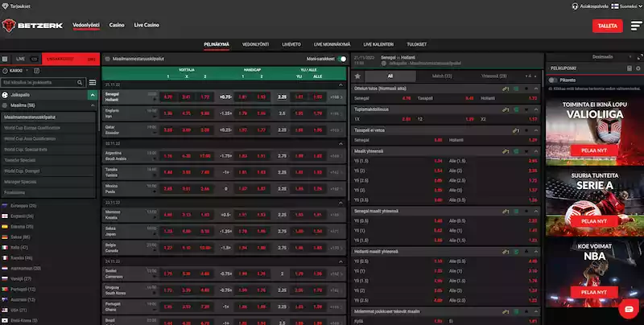Click PELAA NYT on Serie A banner
644x325 pixels.
coord(594,221)
